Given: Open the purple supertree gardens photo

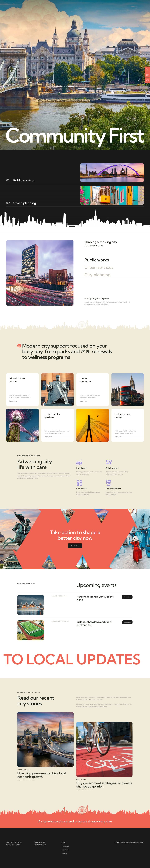Looking at the screenshot, I should (22, 425).
